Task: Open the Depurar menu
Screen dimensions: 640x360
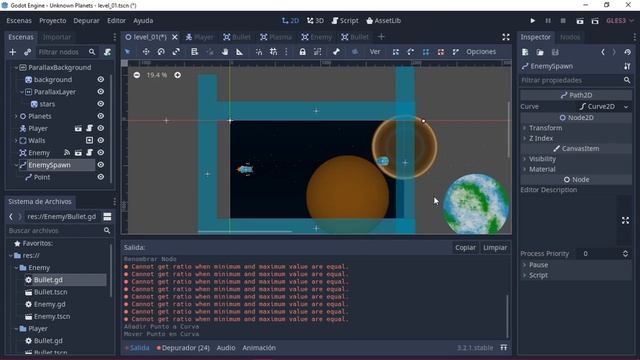Action: (86, 21)
